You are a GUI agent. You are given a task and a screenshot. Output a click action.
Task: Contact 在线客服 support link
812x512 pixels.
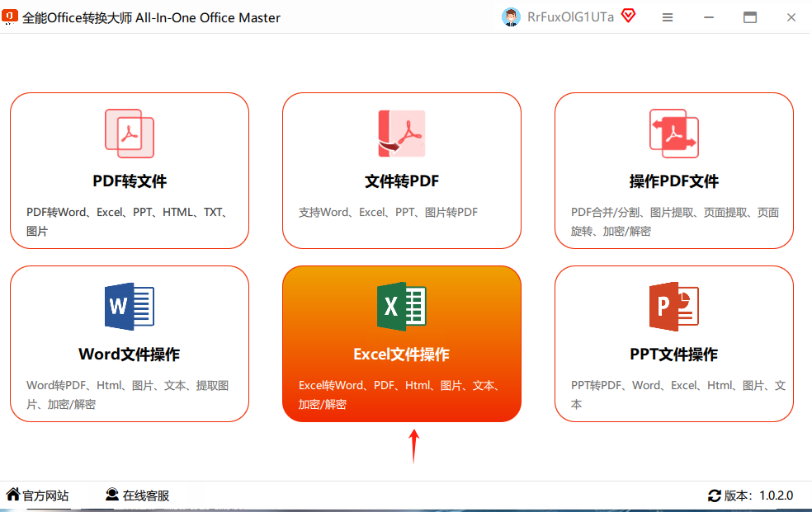pos(146,496)
